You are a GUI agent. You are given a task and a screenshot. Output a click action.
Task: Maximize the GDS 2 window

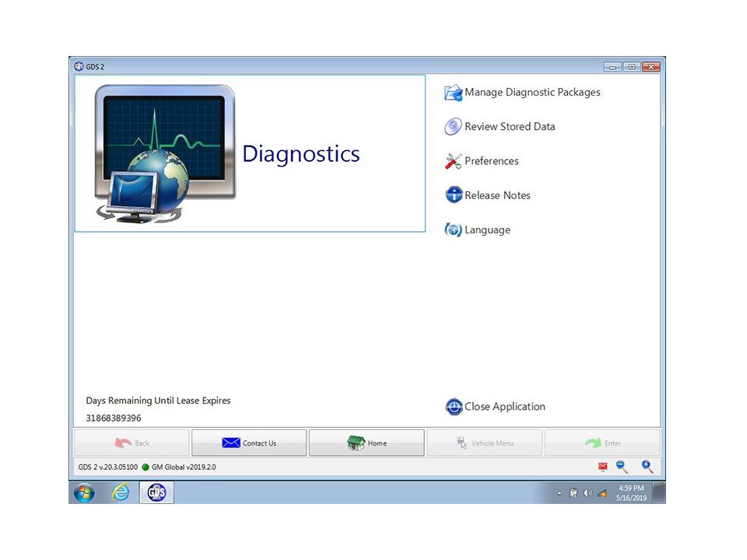[x=632, y=67]
